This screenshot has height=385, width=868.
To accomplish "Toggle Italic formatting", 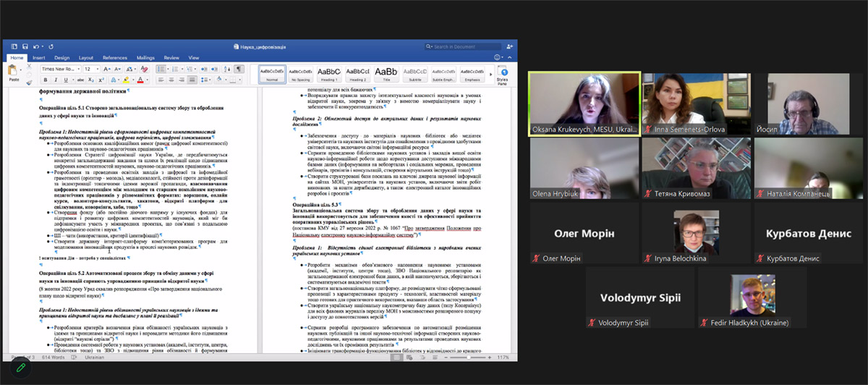I will (x=55, y=80).
